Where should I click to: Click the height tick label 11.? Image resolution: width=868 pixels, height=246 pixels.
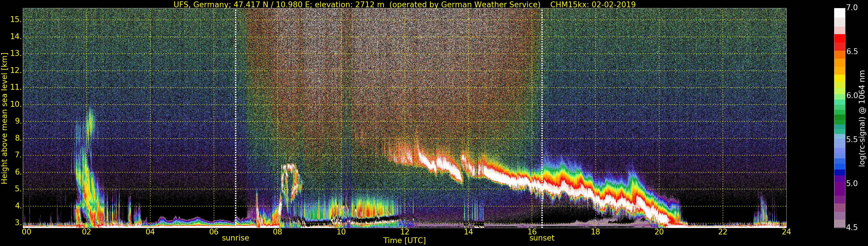pos(16,87)
